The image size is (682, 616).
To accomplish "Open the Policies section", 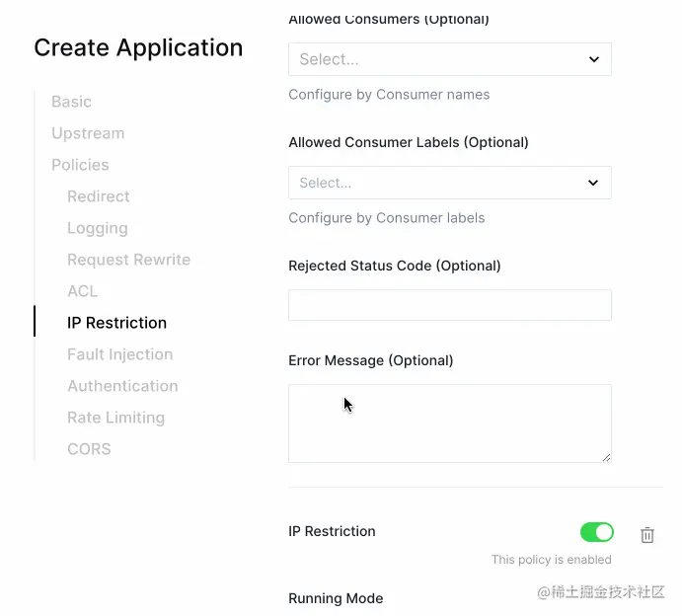I will point(80,165).
